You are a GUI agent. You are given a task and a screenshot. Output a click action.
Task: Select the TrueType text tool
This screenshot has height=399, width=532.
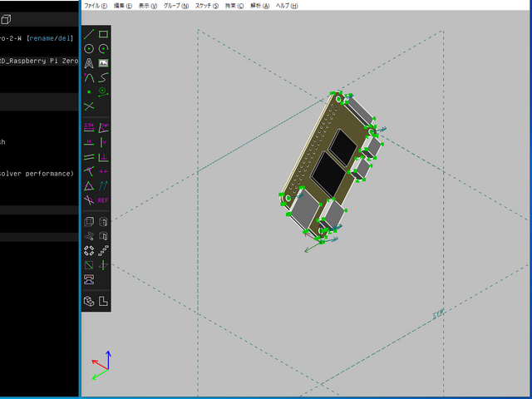pyautogui.click(x=89, y=63)
